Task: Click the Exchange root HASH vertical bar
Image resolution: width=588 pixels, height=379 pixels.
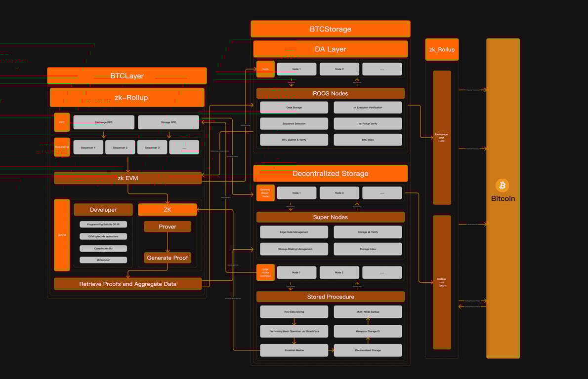Action: tap(442, 136)
